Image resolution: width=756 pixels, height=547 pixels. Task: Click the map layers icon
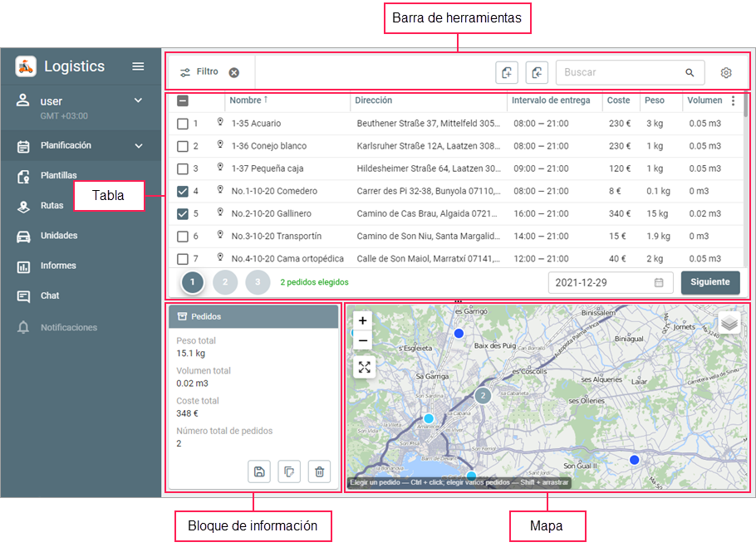click(729, 323)
